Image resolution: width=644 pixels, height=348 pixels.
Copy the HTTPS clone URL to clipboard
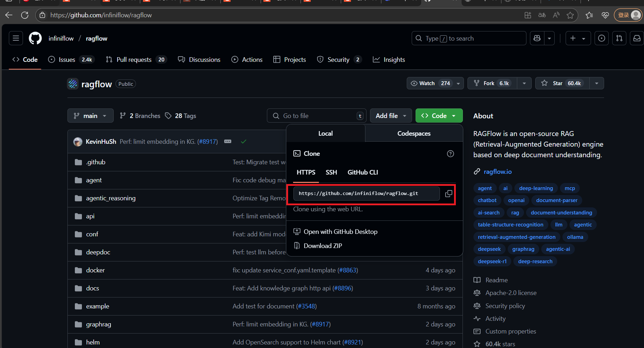pyautogui.click(x=448, y=194)
